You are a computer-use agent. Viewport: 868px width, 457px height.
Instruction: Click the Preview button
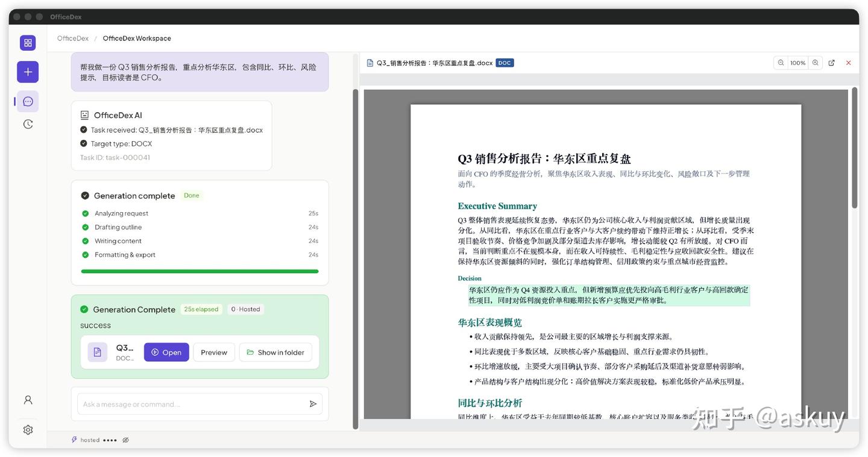pyautogui.click(x=214, y=352)
